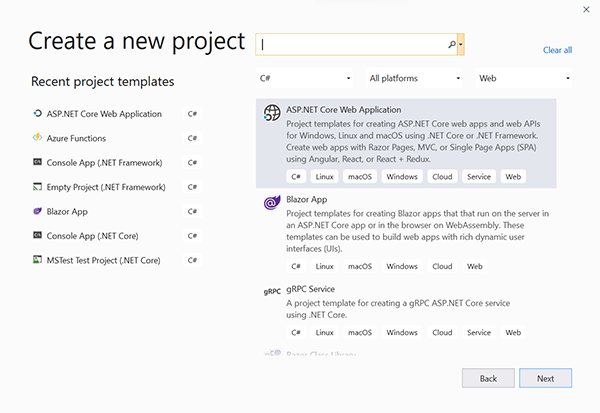Click Windows tag under ASP.NET Core Web Application
600x413 pixels.
tap(402, 176)
